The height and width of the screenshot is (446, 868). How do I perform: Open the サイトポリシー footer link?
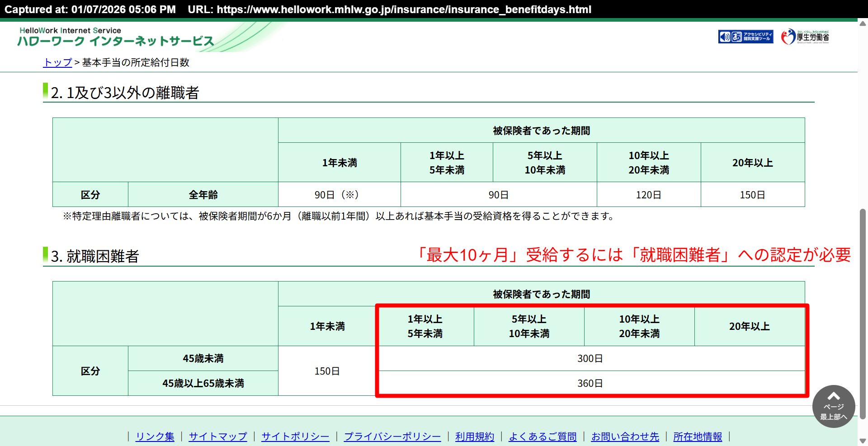tap(295, 437)
